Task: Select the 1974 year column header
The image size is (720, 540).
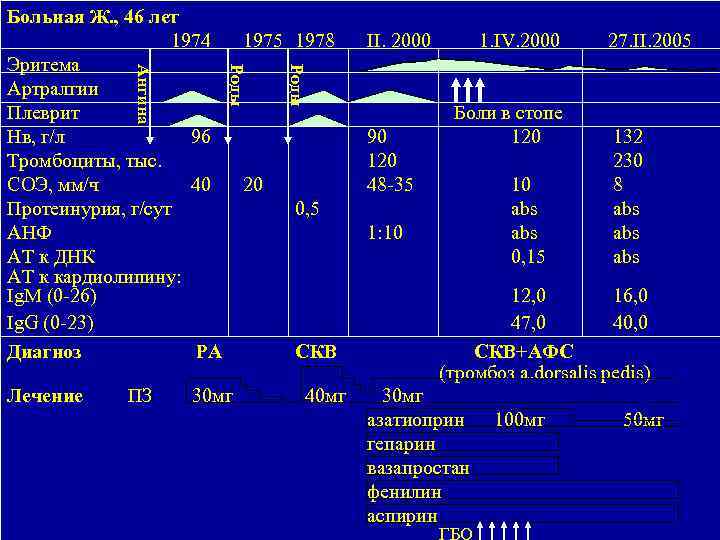Action: pos(191,40)
